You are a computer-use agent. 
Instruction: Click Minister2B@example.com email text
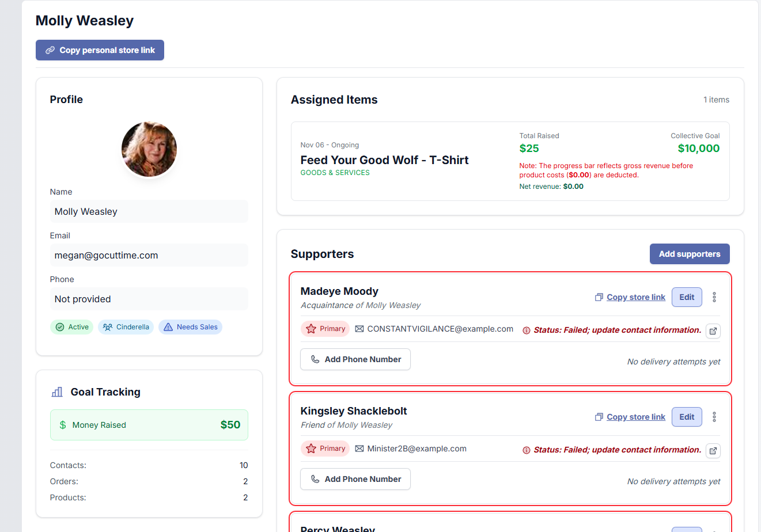[x=417, y=449]
